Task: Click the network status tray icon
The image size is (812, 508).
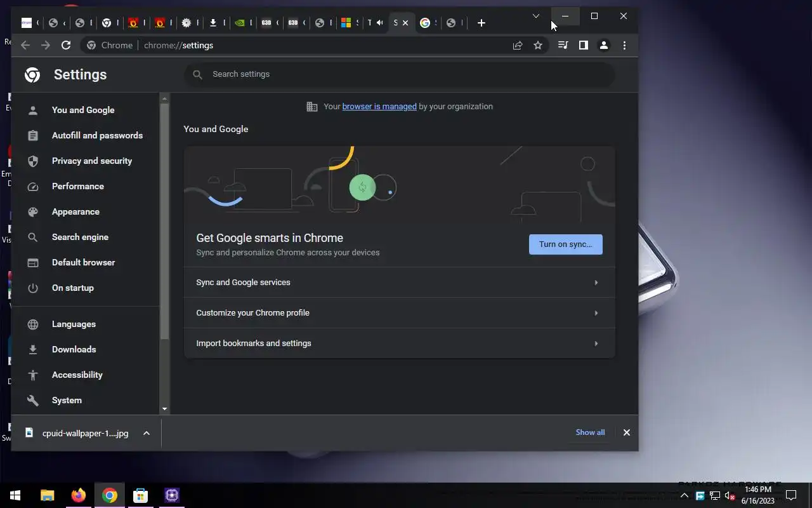Action: point(715,496)
